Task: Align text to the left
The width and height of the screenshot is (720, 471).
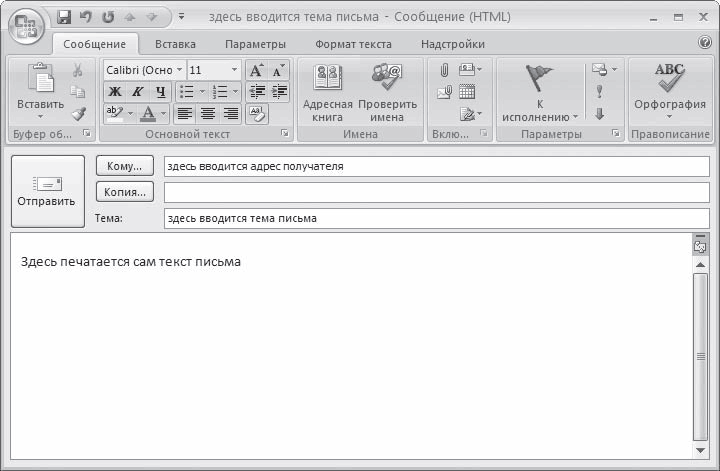Action: pyautogui.click(x=185, y=113)
